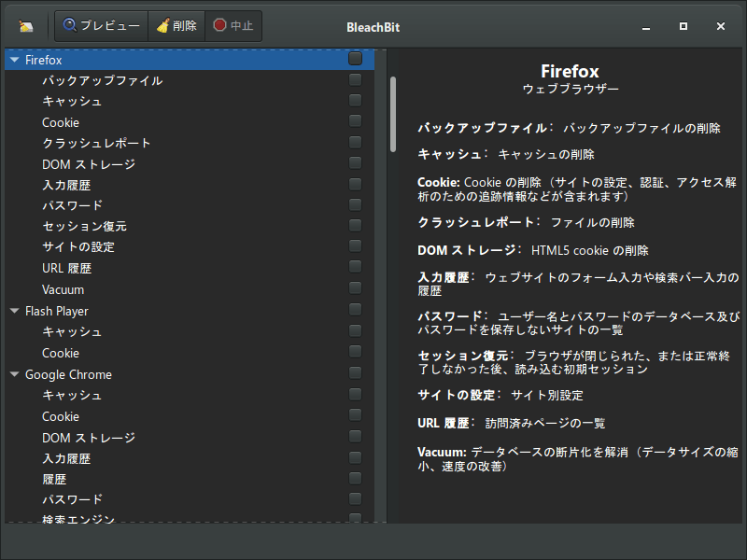Viewport: 747px width, 560px height.
Task: Check the Firefox URL 履歴 checkbox
Action: 355,267
